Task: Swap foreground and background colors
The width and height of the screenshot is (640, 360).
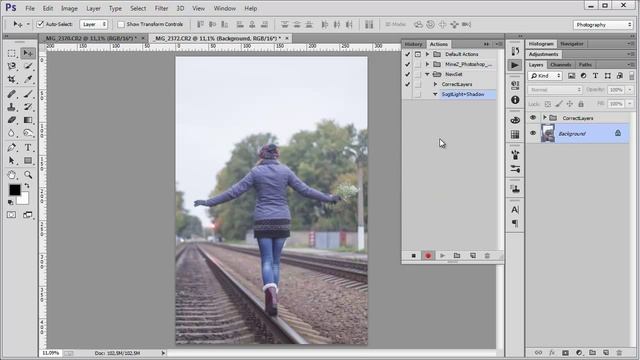Action: [27, 186]
